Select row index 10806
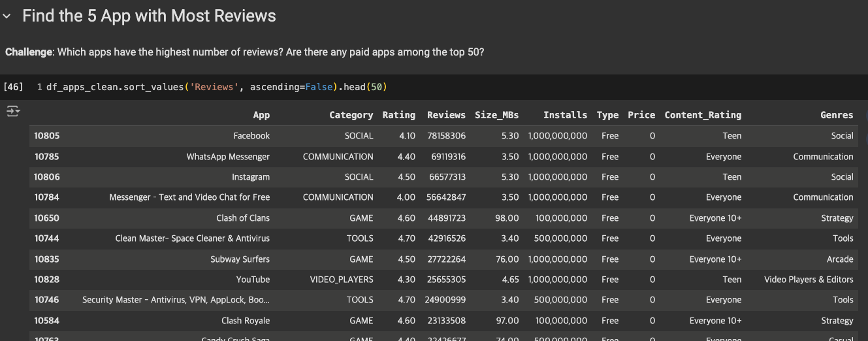 [47, 177]
